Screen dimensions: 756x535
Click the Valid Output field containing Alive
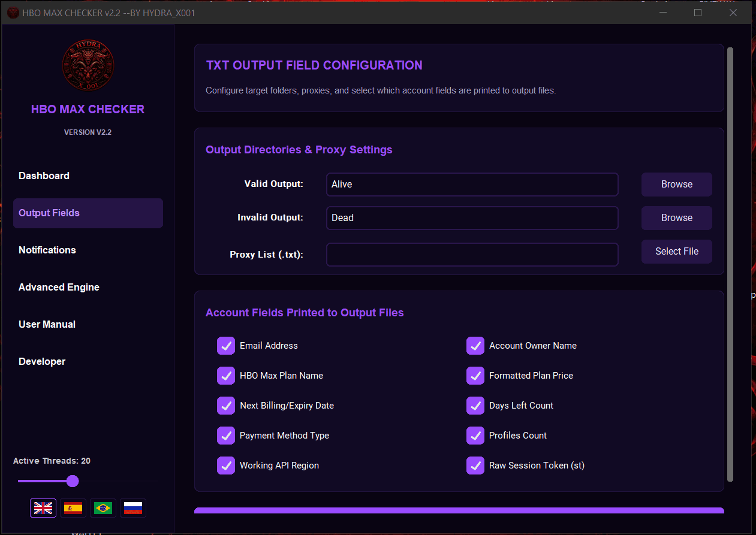point(472,185)
